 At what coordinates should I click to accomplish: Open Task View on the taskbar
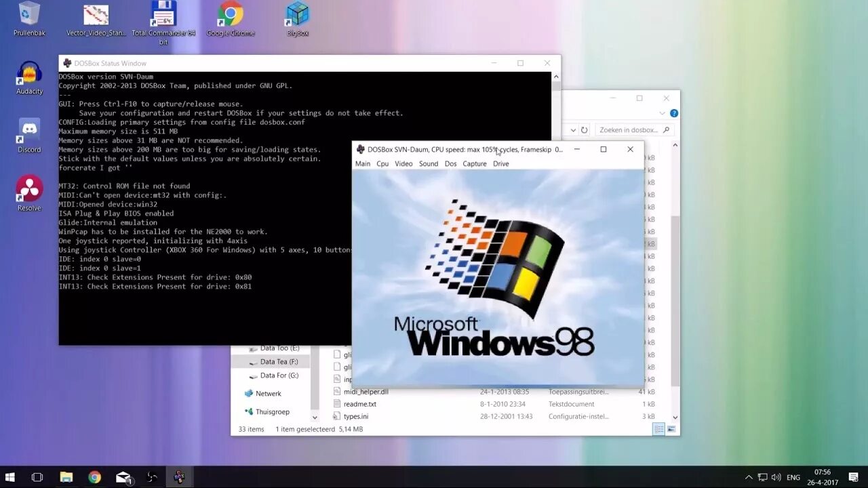[x=37, y=477]
